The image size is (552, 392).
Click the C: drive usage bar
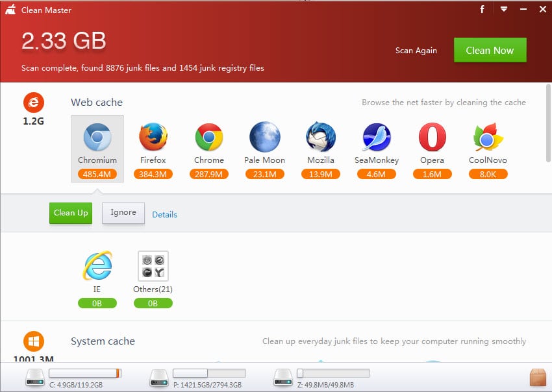tap(85, 373)
